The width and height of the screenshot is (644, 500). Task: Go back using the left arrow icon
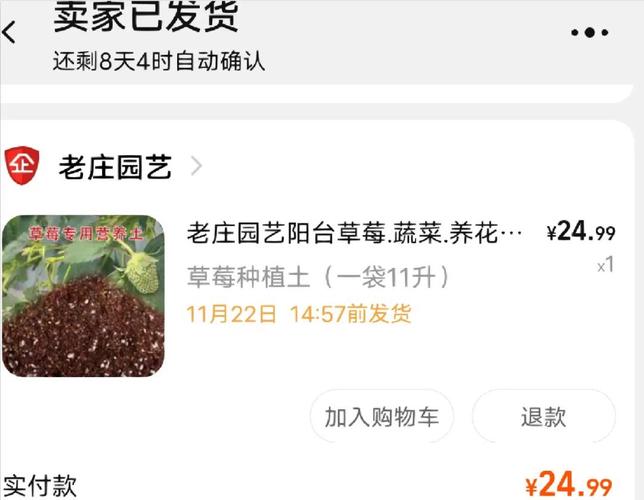(x=9, y=32)
